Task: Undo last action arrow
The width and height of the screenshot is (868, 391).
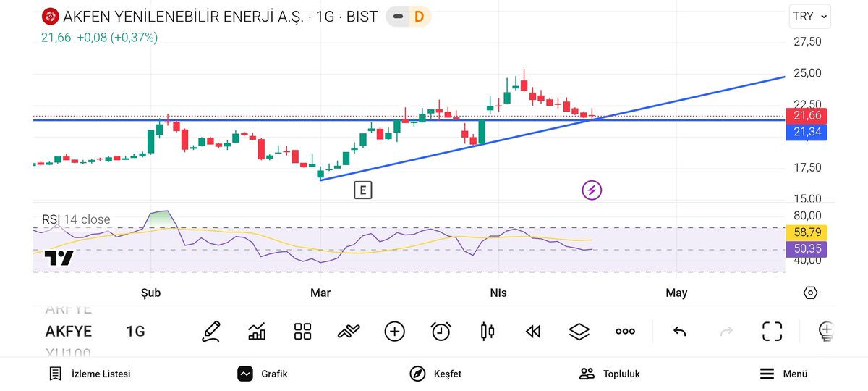Action: tap(680, 332)
